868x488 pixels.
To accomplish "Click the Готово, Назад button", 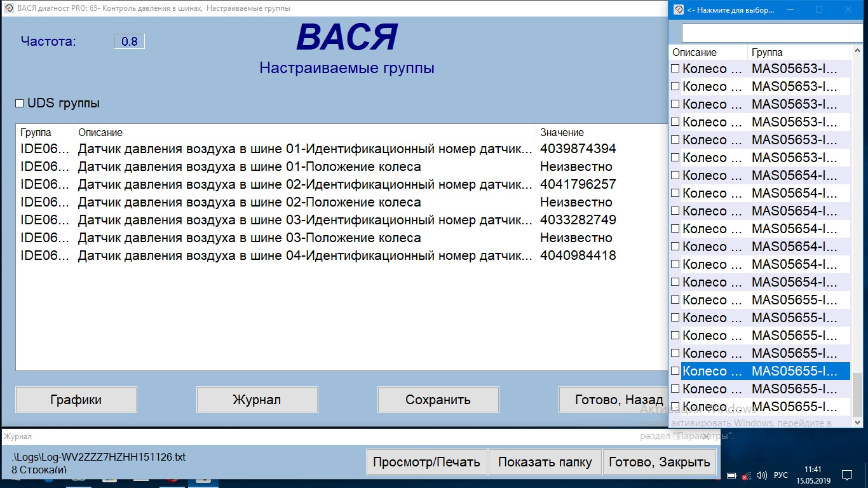I will click(x=613, y=400).
